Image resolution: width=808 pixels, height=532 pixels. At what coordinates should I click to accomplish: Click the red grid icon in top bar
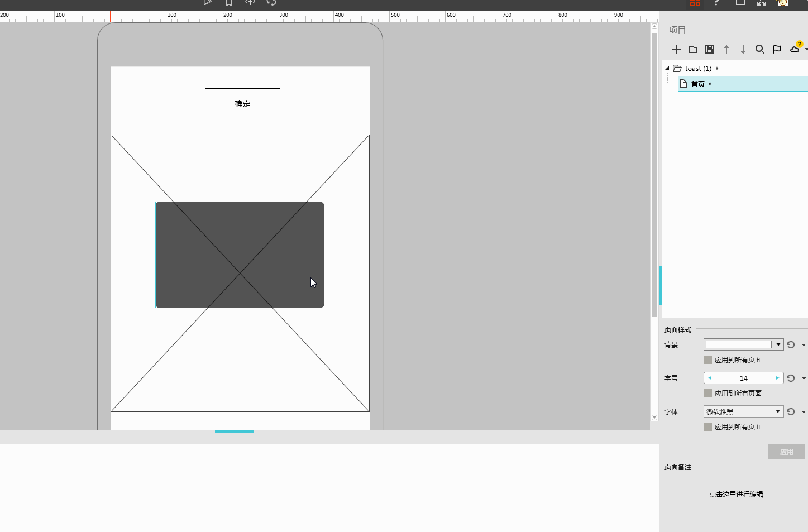click(x=695, y=3)
